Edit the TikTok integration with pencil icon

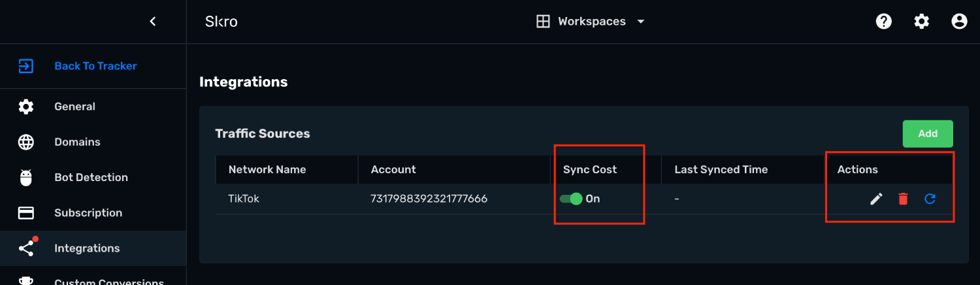tap(876, 199)
